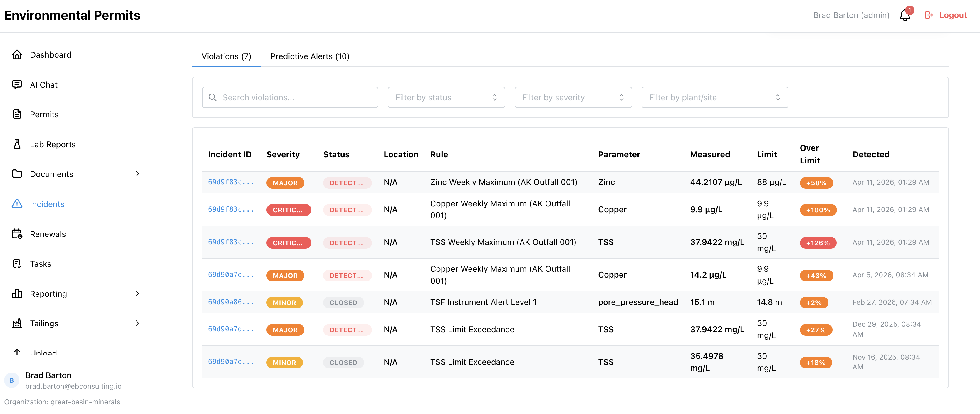Open incident ID 69d90a86 for TSF alert
The image size is (980, 414).
(231, 302)
